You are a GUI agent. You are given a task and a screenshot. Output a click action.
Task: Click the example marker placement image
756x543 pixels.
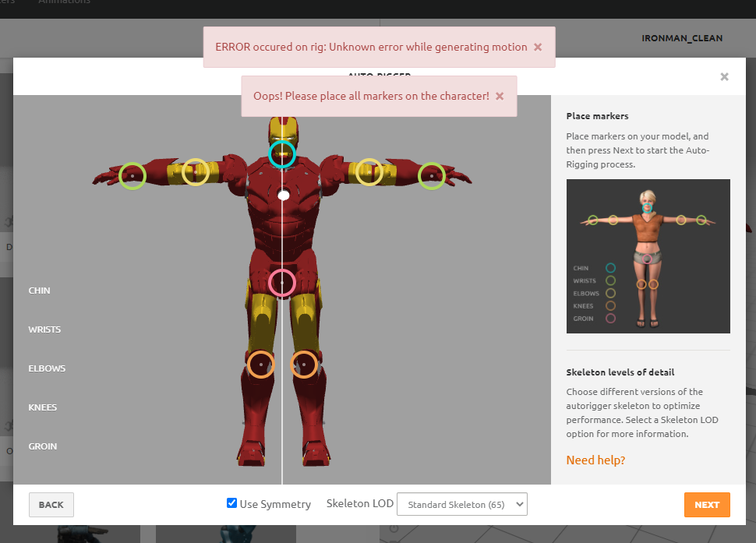point(648,256)
